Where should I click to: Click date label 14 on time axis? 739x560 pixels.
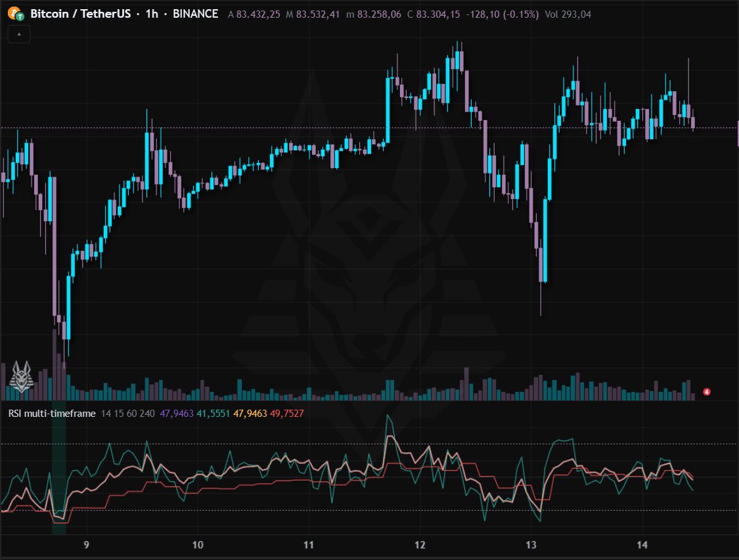[642, 545]
